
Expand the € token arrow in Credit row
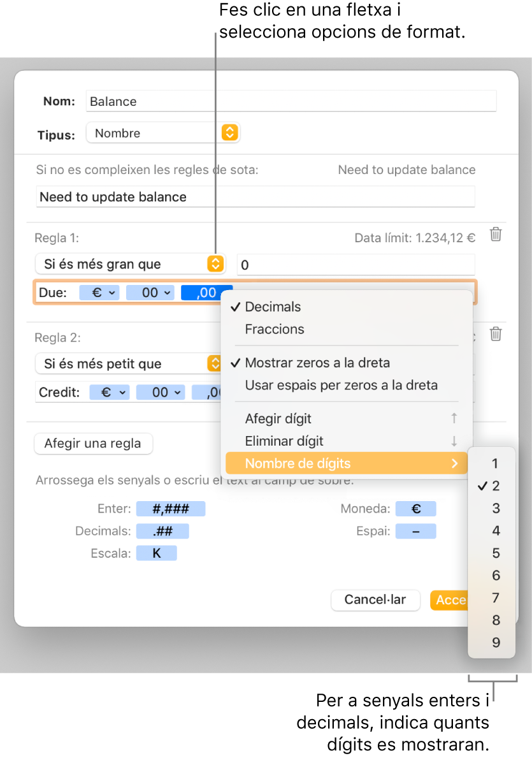pyautogui.click(x=123, y=393)
